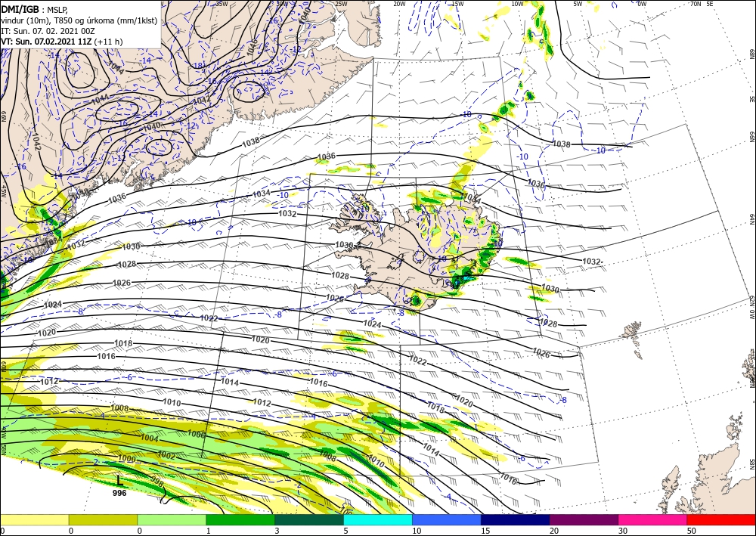The image size is (756, 536).
Task: Select legend value '30' under pink swatch
Action: click(x=622, y=531)
